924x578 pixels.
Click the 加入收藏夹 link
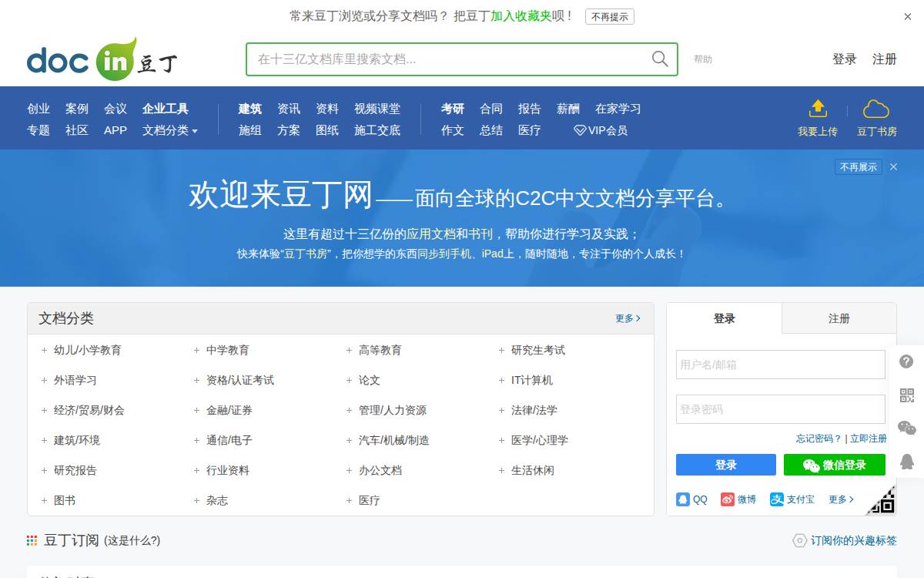tap(521, 16)
